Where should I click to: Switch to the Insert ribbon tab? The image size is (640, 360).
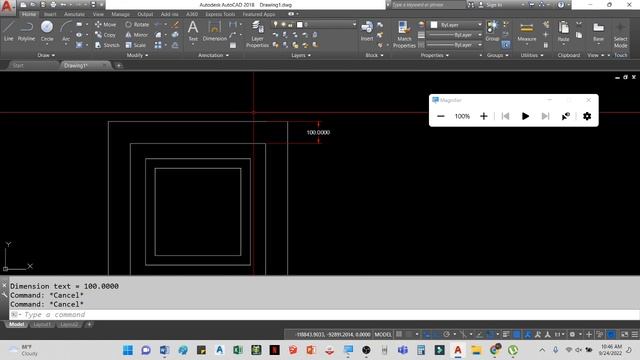tap(50, 14)
